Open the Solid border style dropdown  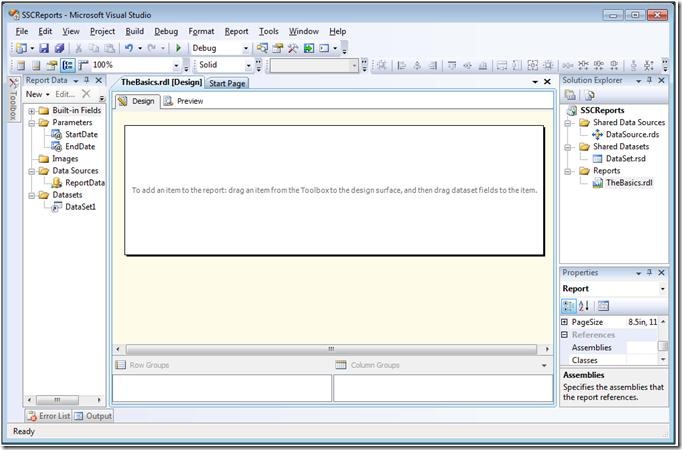click(248, 66)
